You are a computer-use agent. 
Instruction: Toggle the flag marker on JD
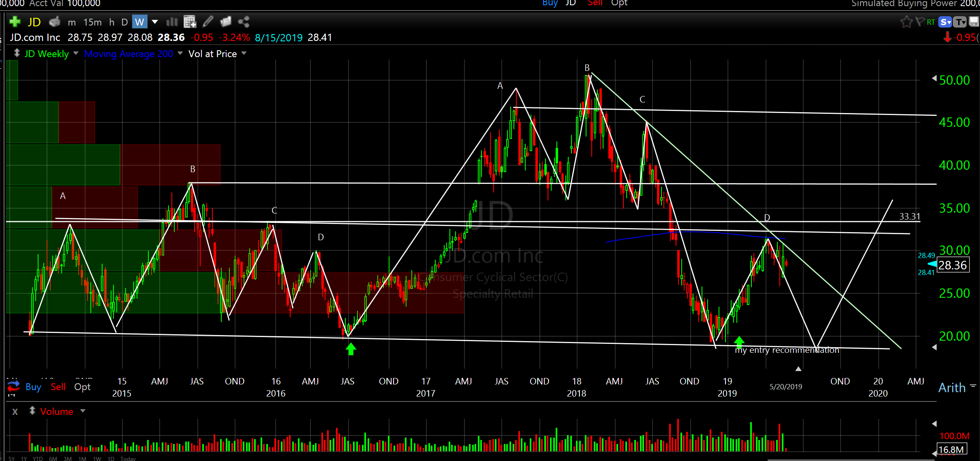920,22
